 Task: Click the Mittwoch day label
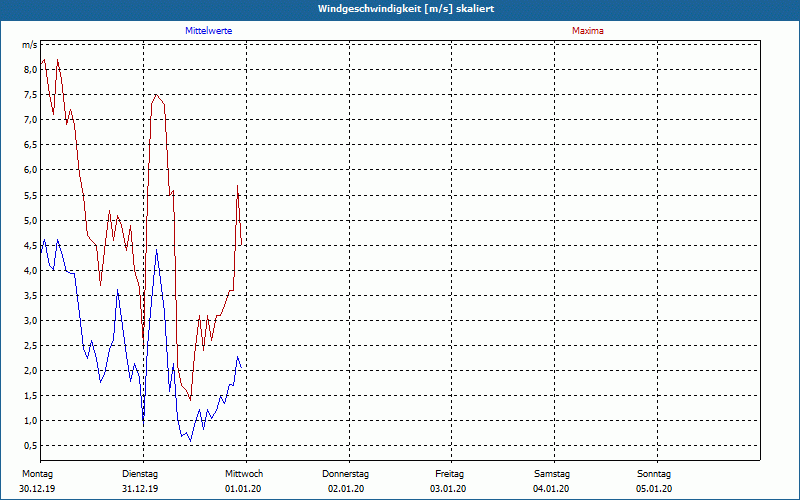click(x=244, y=474)
